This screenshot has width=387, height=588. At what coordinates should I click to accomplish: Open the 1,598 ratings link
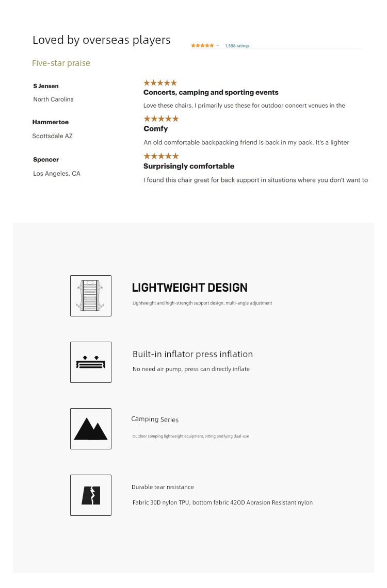237,46
